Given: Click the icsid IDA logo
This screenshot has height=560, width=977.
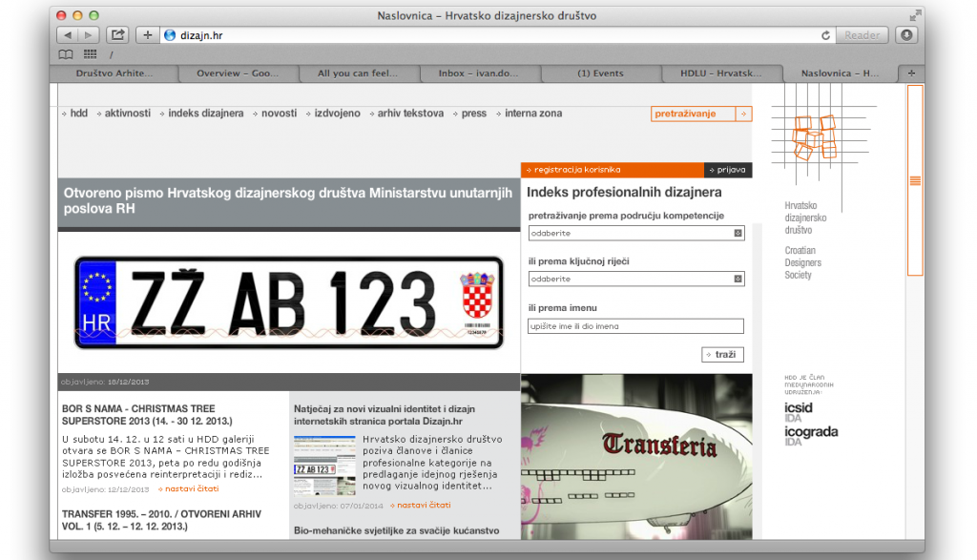Looking at the screenshot, I should (799, 412).
